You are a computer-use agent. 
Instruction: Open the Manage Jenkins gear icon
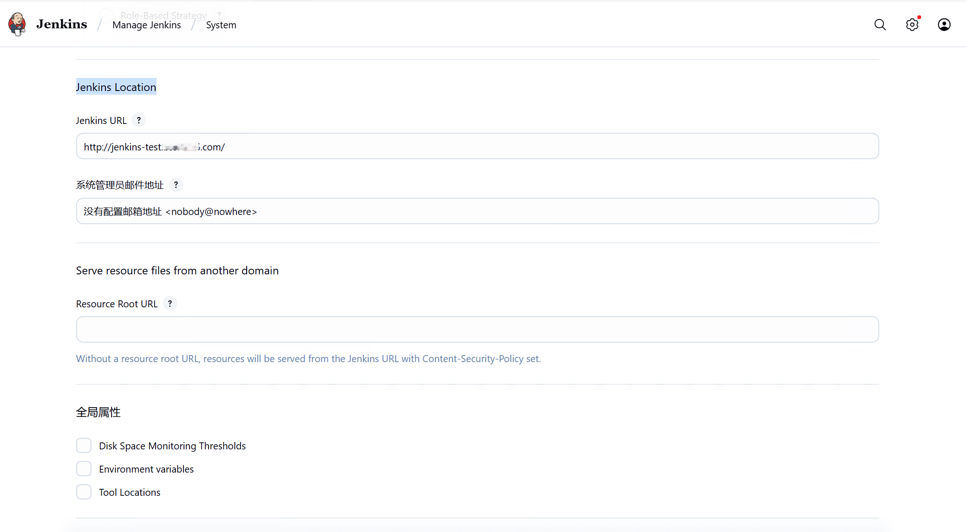[x=912, y=25]
